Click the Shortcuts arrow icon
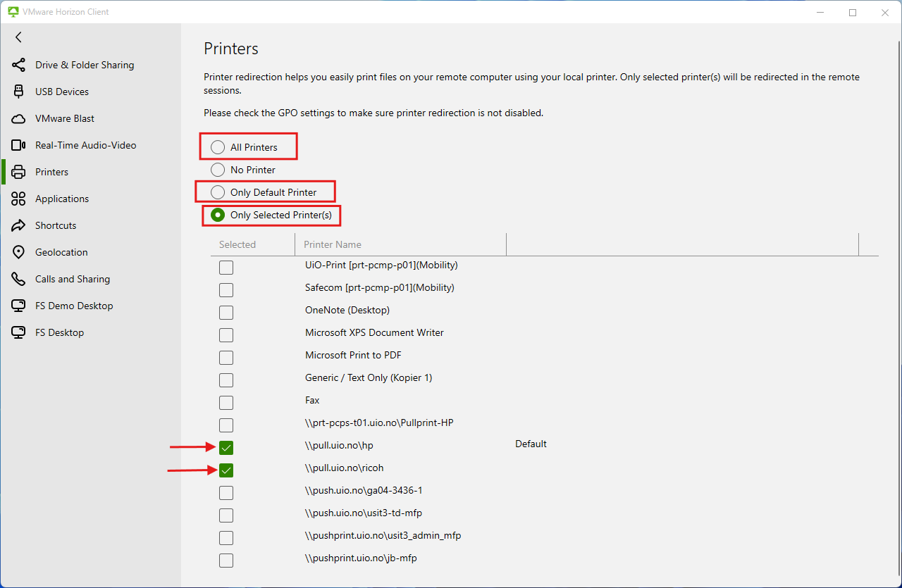Viewport: 902px width, 588px height. [19, 225]
